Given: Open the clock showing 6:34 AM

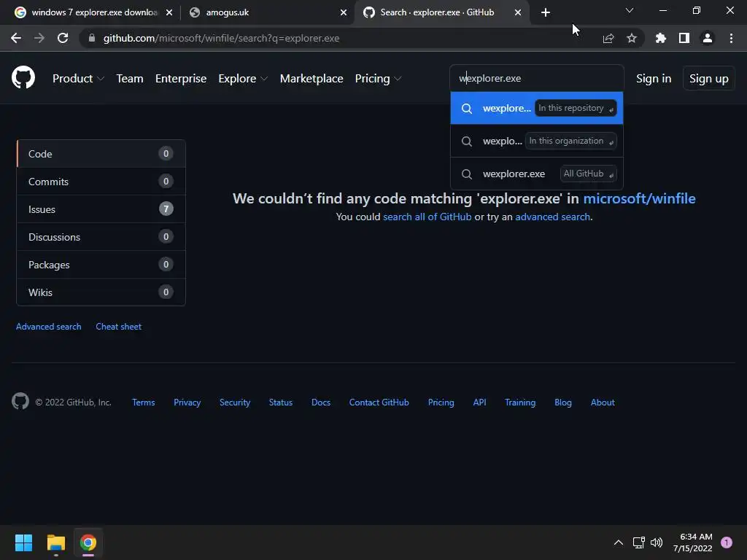Looking at the screenshot, I should (693, 542).
